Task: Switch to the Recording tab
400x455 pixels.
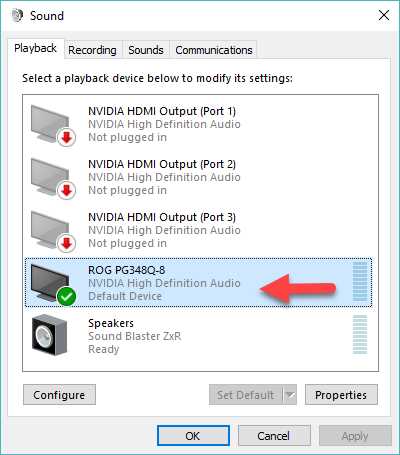Action: point(92,50)
